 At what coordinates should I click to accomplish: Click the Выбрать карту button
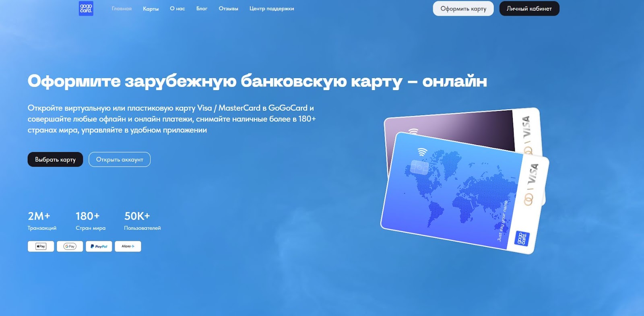[55, 159]
